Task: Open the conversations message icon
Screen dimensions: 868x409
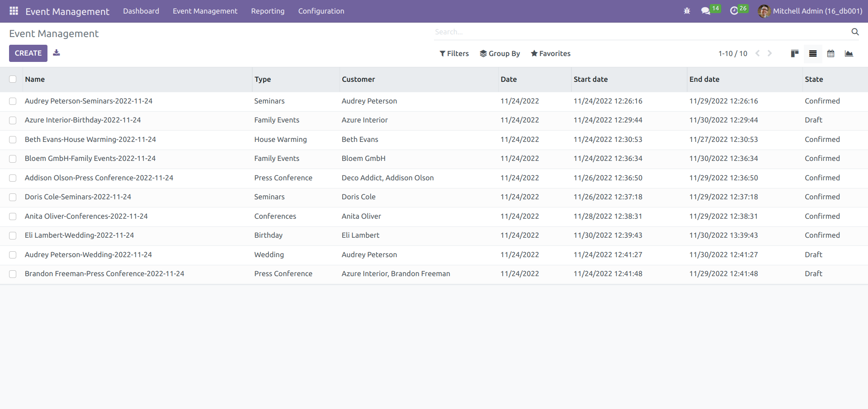Action: [x=705, y=11]
